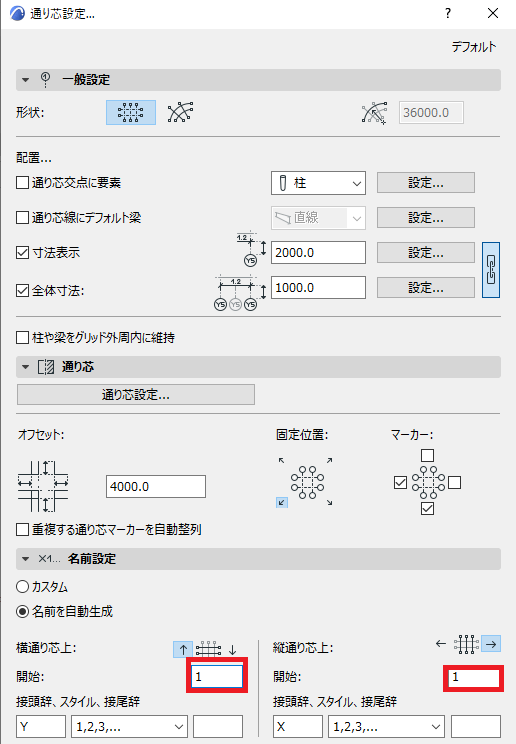Uncheck the 全体寸法 checkbox
This screenshot has width=516, height=744.
coord(22,290)
